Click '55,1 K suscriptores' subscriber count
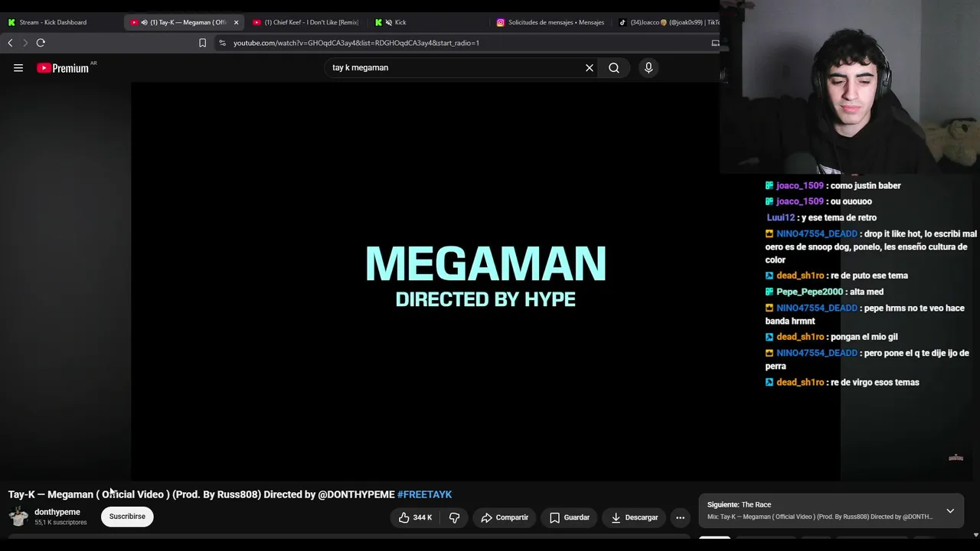The height and width of the screenshot is (551, 980). pos(60,523)
